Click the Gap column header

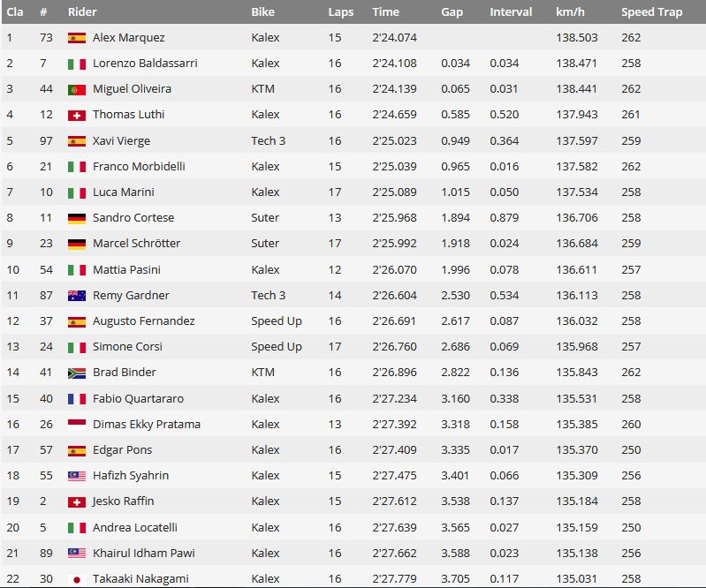(x=452, y=12)
